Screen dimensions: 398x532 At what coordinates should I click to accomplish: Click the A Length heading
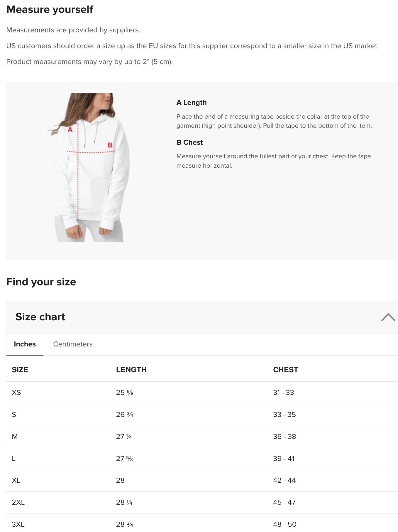click(192, 102)
